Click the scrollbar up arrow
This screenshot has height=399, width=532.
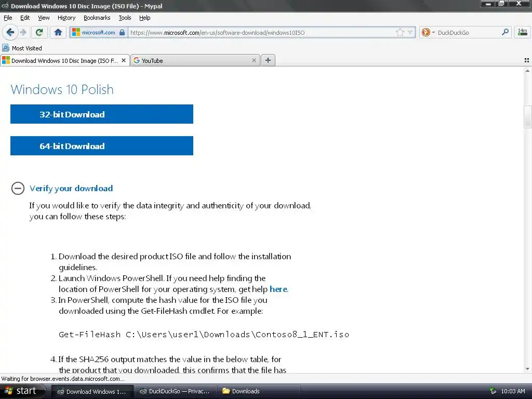[527, 71]
